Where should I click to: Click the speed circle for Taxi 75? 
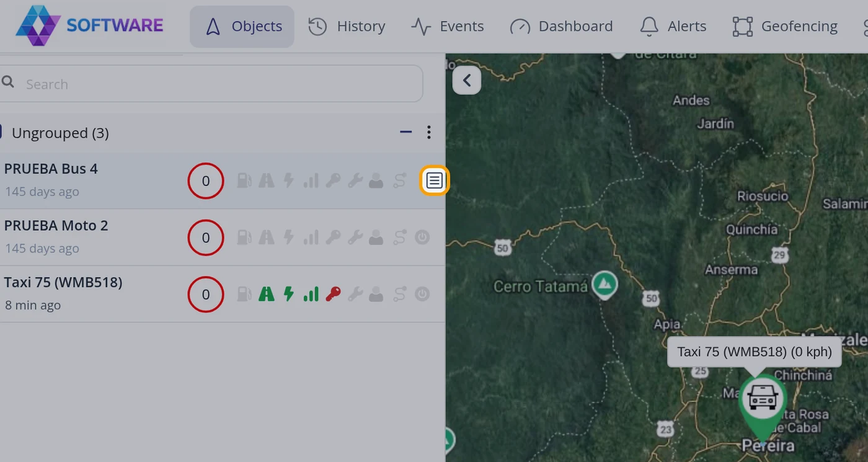point(206,295)
